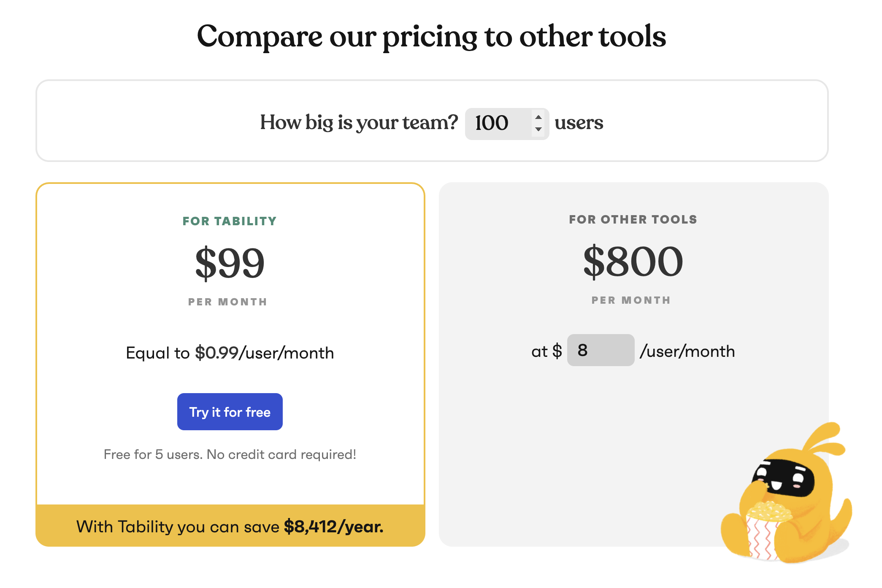Viewport: 882px width, 588px height.
Task: Click the '/user/month' label after the price field
Action: [x=687, y=351]
